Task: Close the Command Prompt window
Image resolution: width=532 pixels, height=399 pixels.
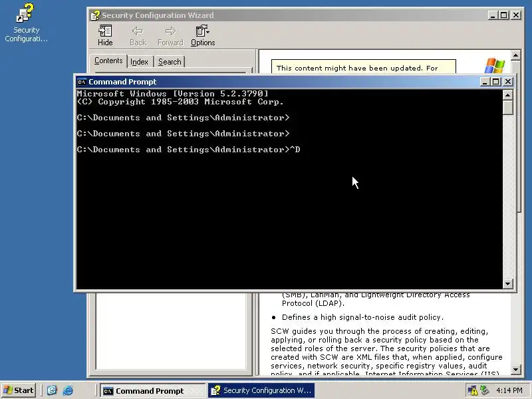Action: (508, 82)
